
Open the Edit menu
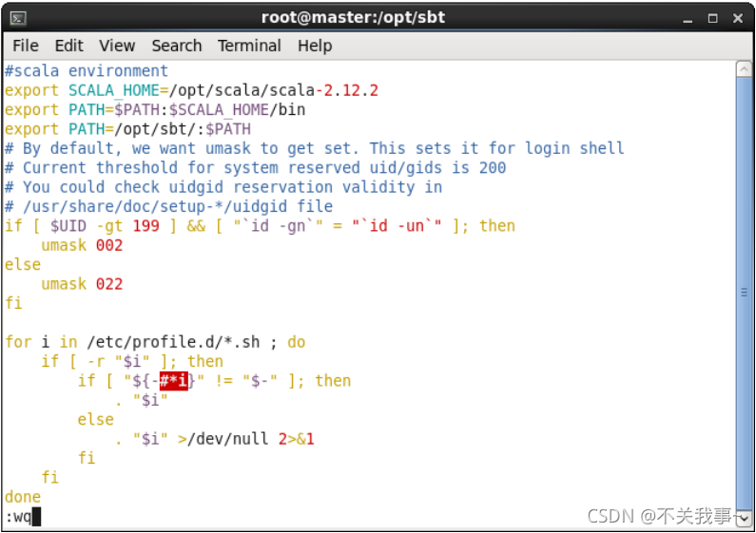point(69,46)
